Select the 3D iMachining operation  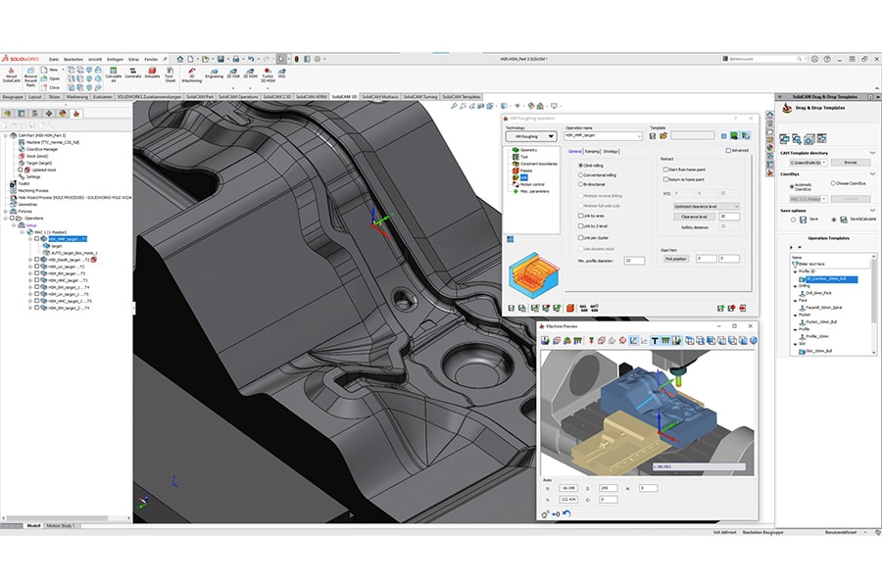coord(192,74)
